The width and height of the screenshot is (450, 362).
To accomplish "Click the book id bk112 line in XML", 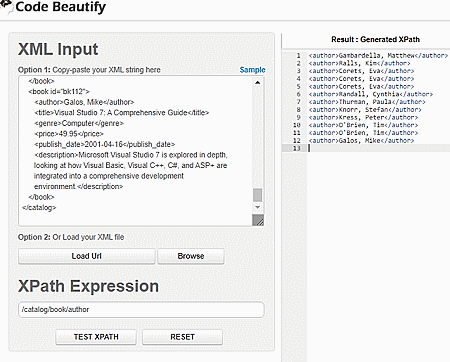I will pos(59,91).
